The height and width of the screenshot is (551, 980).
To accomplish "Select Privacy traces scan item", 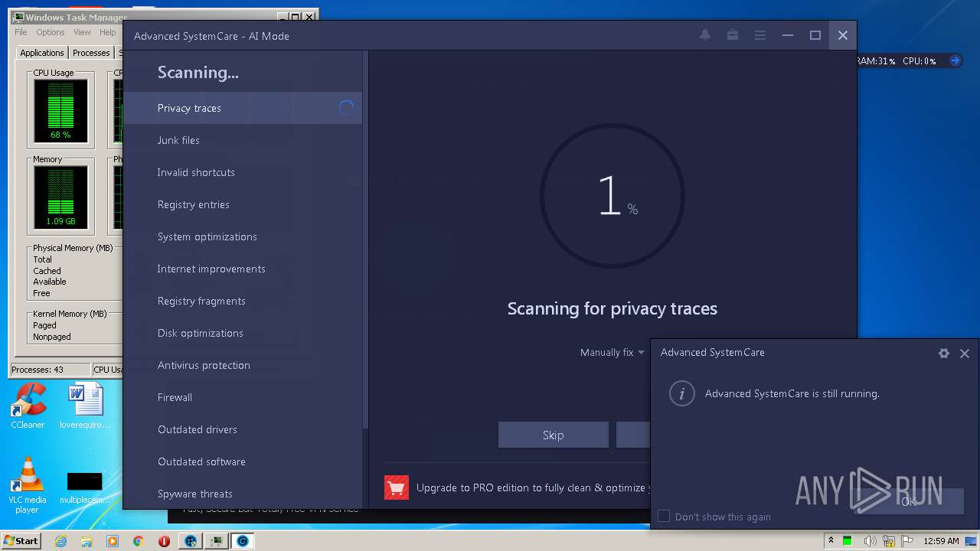I will click(242, 108).
